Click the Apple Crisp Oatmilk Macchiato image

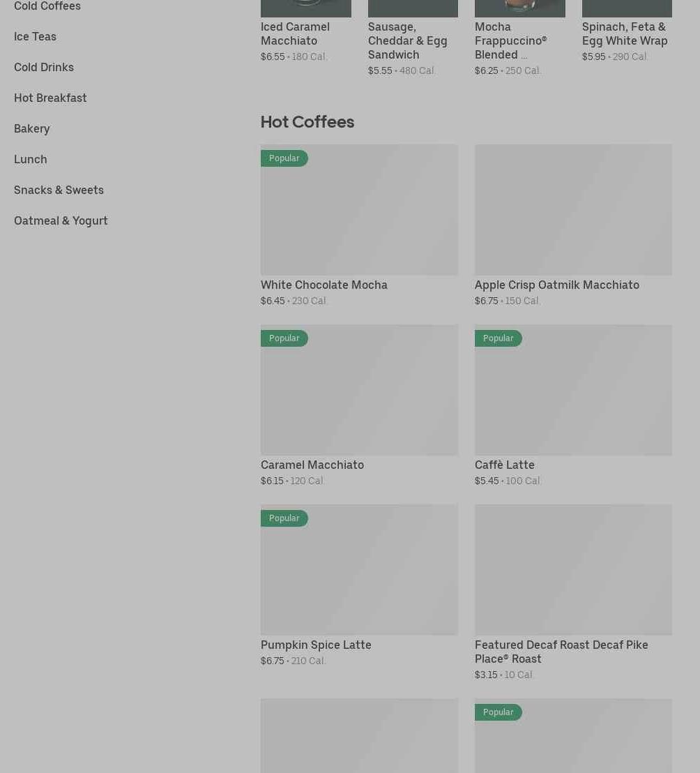pos(573,209)
